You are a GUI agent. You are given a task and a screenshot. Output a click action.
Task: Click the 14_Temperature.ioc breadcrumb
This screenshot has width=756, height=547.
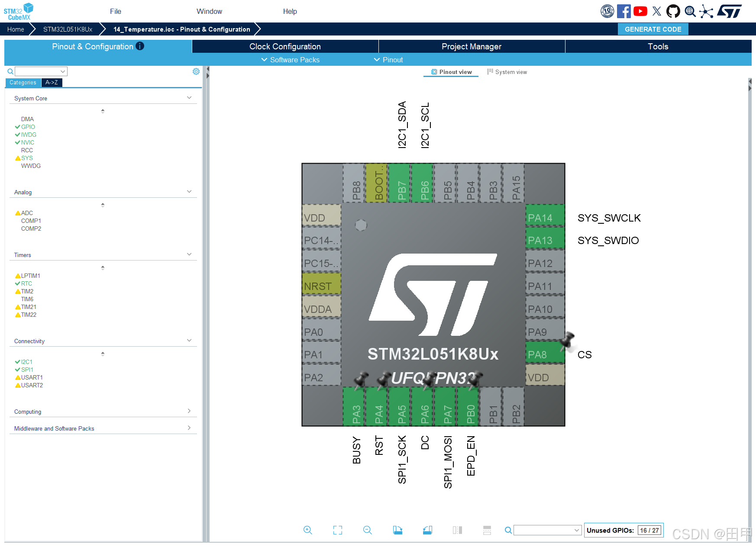[182, 29]
